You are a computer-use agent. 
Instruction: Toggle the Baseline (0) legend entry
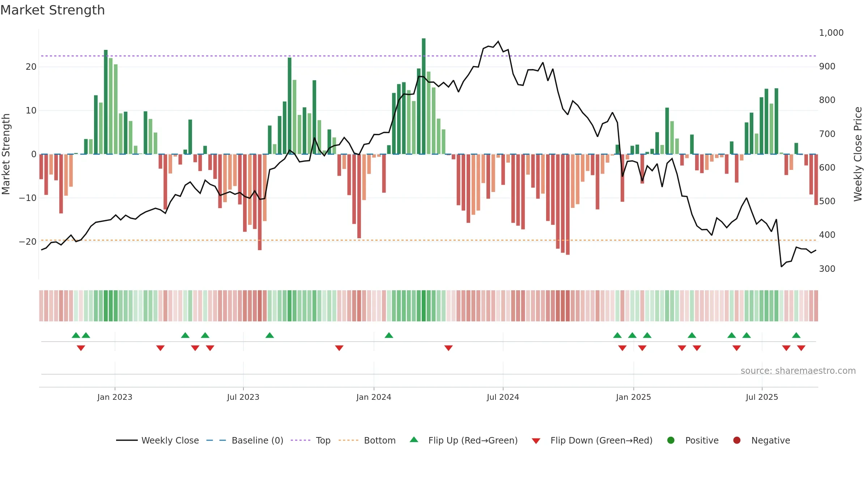[x=245, y=440]
